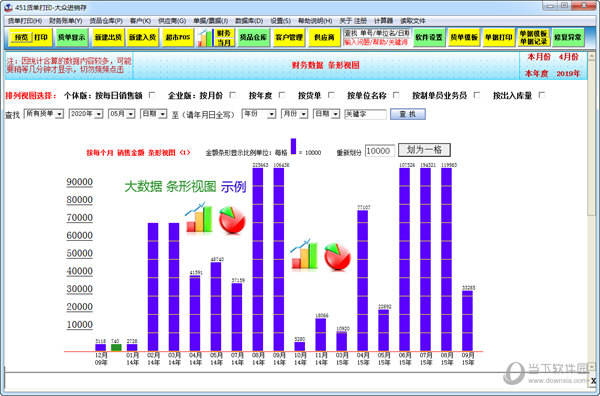The image size is (600, 396).
Task: Expand the 05月 start month dropdown
Action: pyautogui.click(x=122, y=114)
